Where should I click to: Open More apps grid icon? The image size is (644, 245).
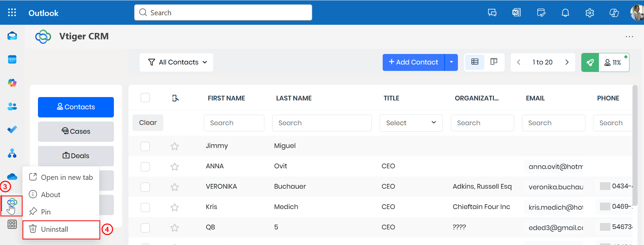[x=12, y=224]
